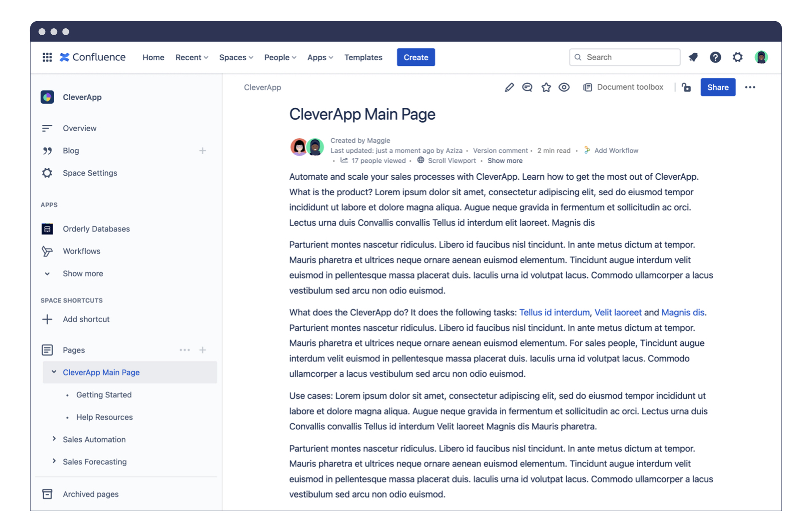Click the Confluence logo

(93, 57)
